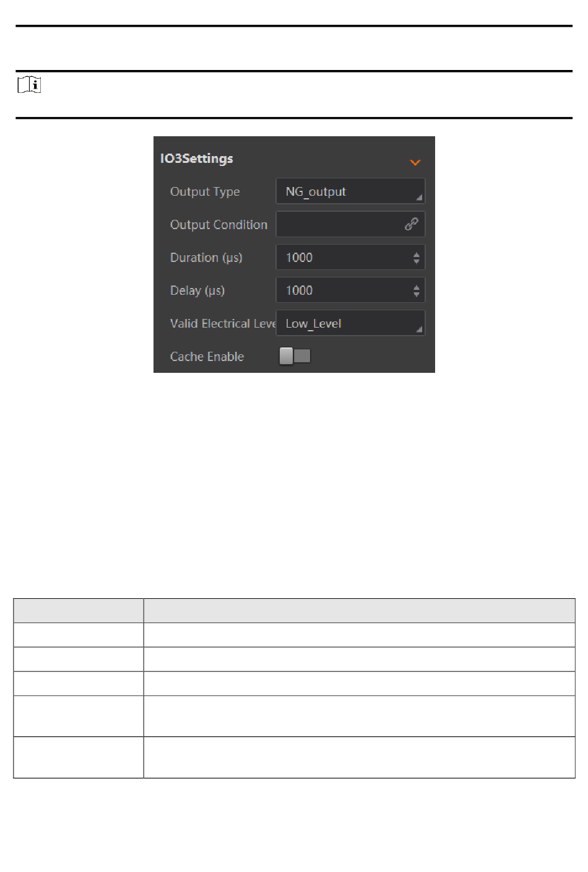Click the note book info icon
The height and width of the screenshot is (872, 588).
[29, 85]
